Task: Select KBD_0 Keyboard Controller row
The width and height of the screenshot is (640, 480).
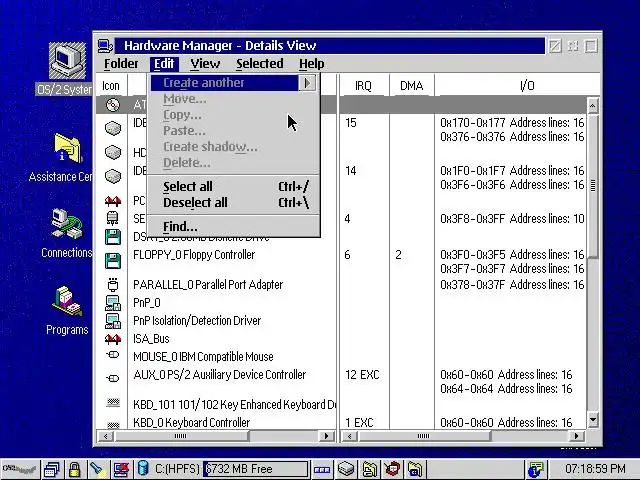Action: coord(191,422)
